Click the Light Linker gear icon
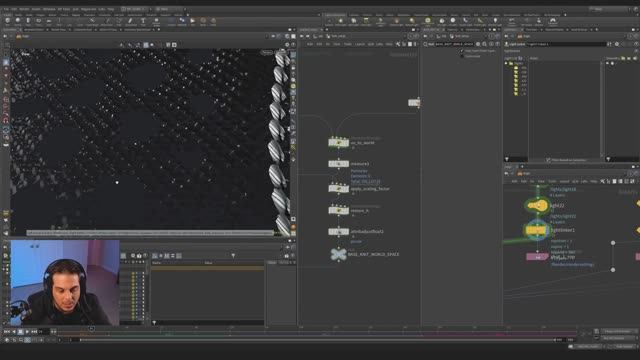Image resolution: width=640 pixels, height=360 pixels. [x=617, y=44]
